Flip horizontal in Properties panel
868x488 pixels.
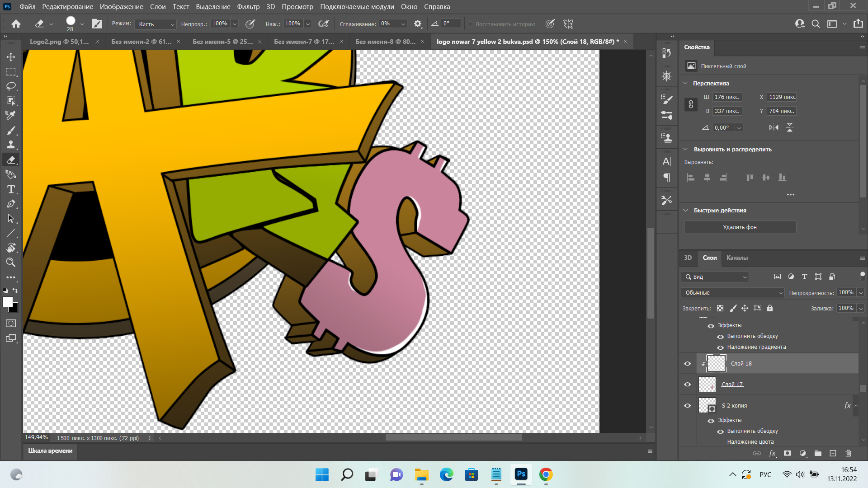[x=774, y=127]
